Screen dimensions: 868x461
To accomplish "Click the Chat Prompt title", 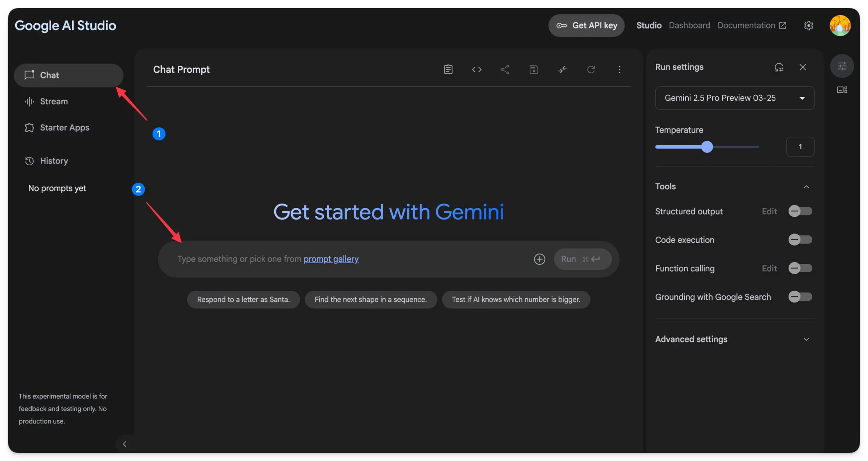I will tap(181, 69).
